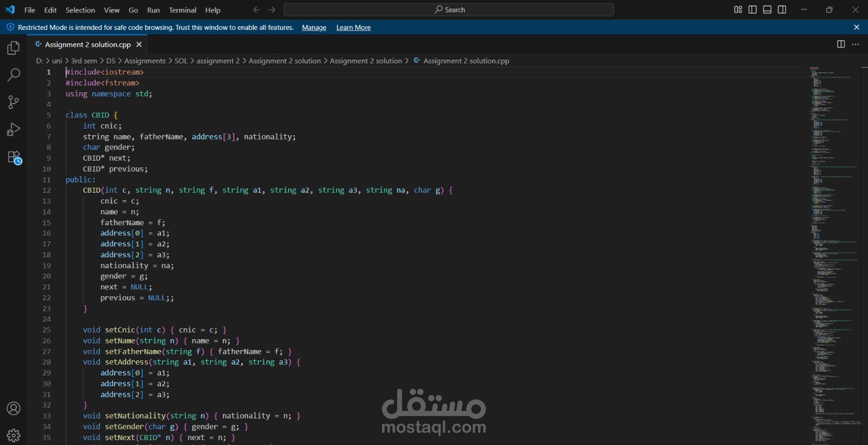Screen dimensions: 868x445
Task: Click 'previous = NULL;;' line
Action: click(137, 298)
